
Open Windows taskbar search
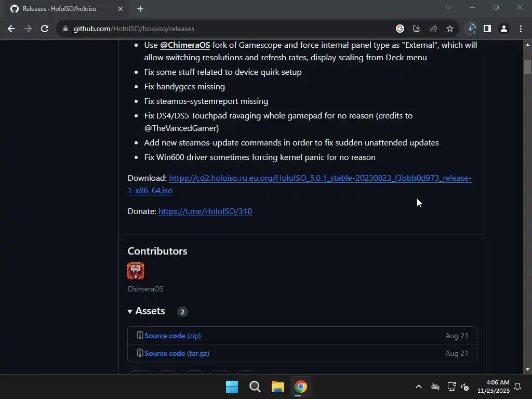[255, 387]
